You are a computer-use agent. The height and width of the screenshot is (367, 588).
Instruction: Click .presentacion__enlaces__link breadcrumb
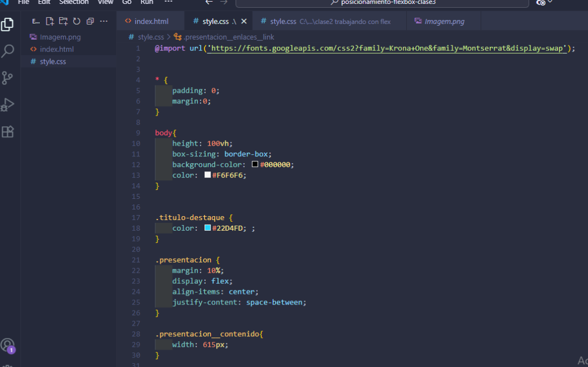click(x=229, y=37)
